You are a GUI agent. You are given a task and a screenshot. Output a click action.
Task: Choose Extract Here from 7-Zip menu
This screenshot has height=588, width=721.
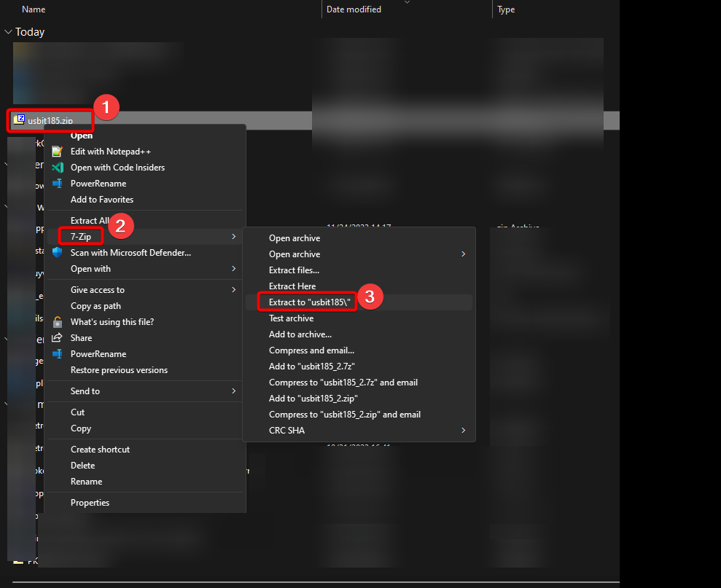(x=292, y=286)
